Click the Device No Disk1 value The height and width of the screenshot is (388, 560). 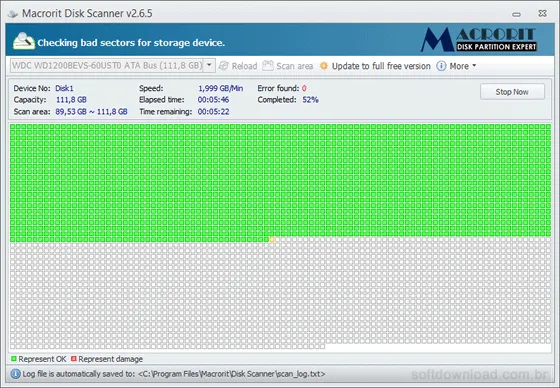point(64,88)
